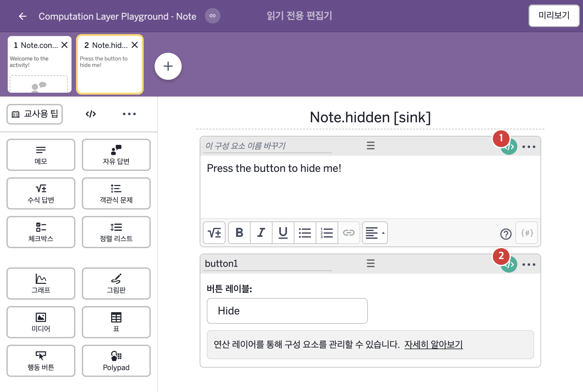Add a 그래프 graph component

(41, 284)
